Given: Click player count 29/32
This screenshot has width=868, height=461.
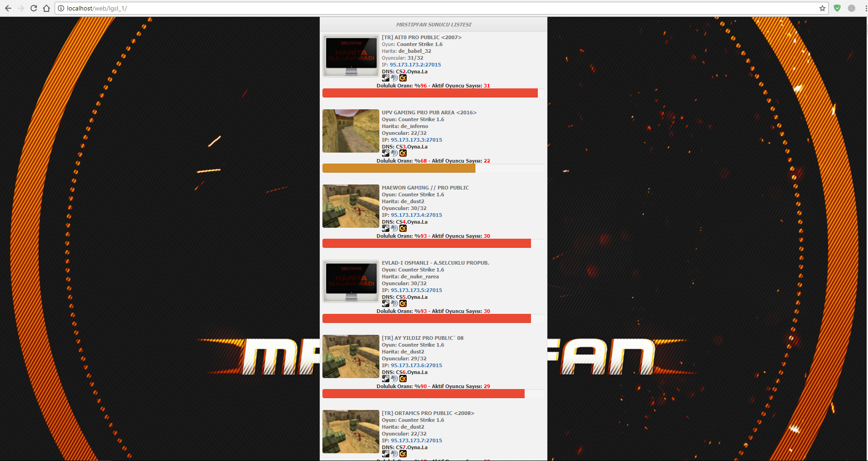Looking at the screenshot, I should [x=419, y=359].
